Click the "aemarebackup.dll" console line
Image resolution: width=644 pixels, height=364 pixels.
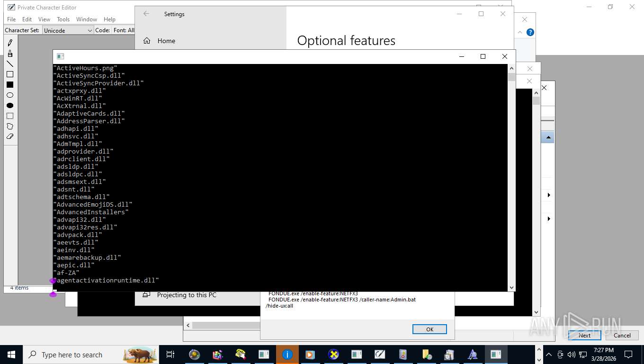point(87,258)
